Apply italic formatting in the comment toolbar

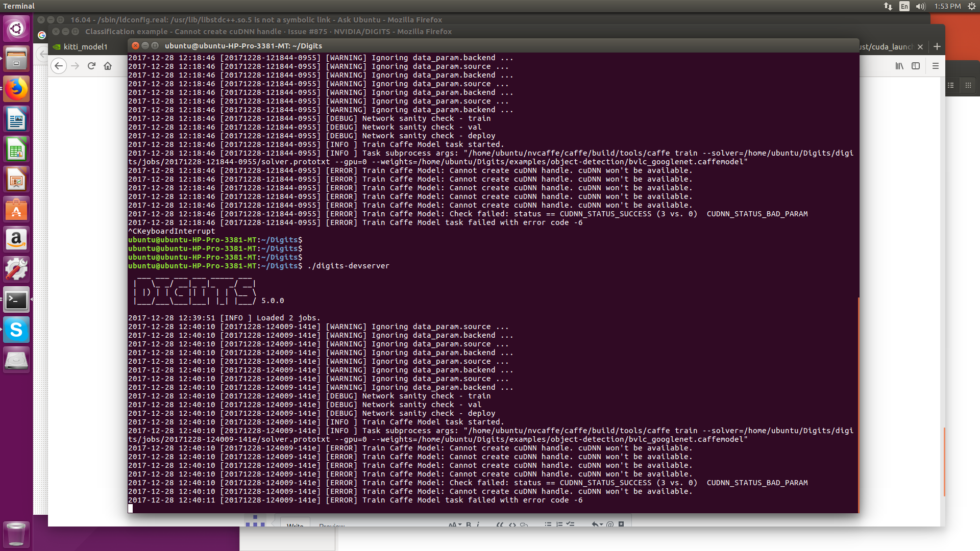(478, 524)
